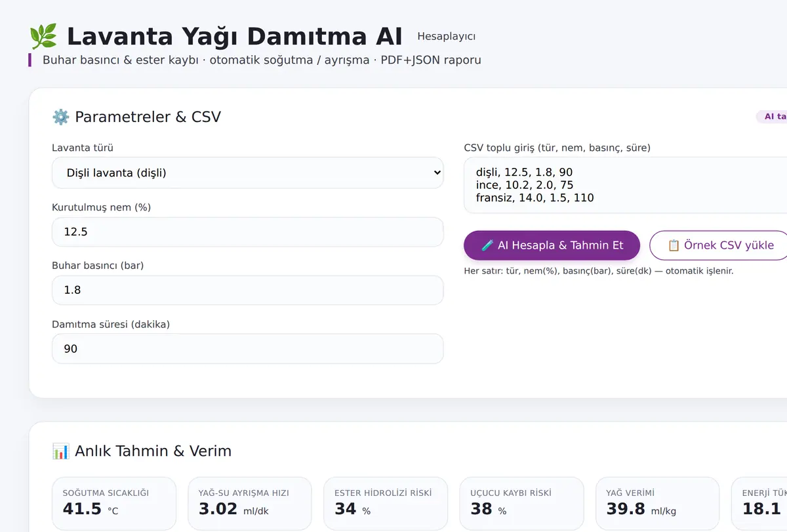Screen dimensions: 787x532
Task: Click the Örnek CSV yükle button
Action: tap(719, 245)
